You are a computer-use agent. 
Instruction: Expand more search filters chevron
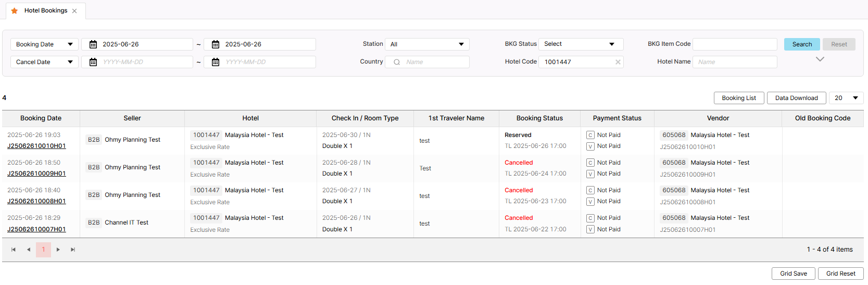tap(820, 59)
